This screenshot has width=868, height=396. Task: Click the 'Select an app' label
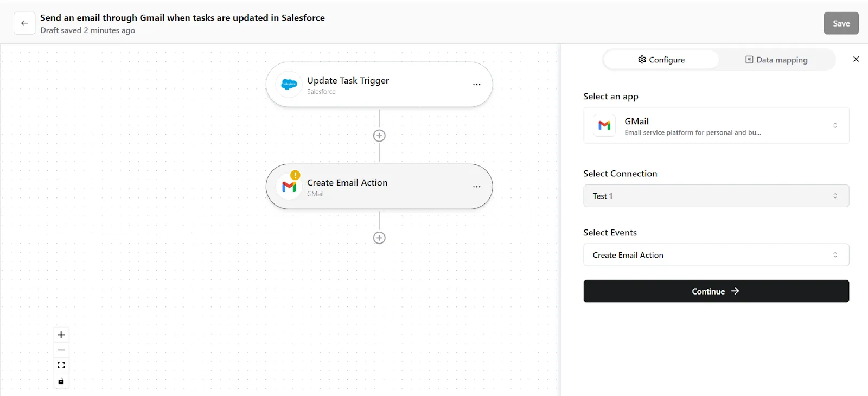coord(611,97)
